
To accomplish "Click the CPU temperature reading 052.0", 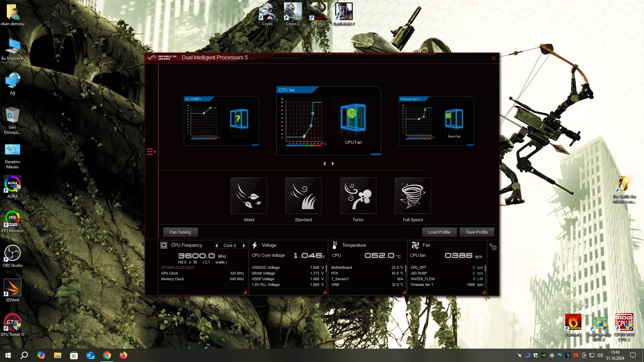I will (x=379, y=255).
